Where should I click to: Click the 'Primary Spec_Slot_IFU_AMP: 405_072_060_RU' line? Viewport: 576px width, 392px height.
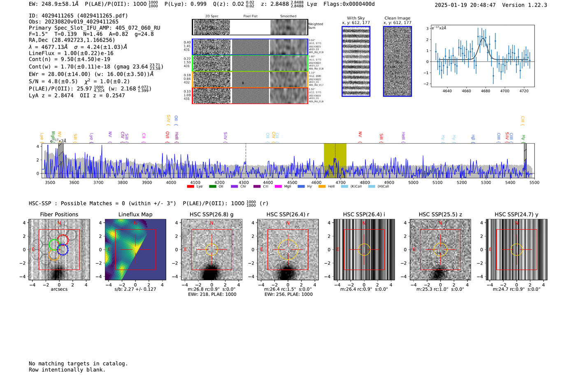click(x=95, y=28)
